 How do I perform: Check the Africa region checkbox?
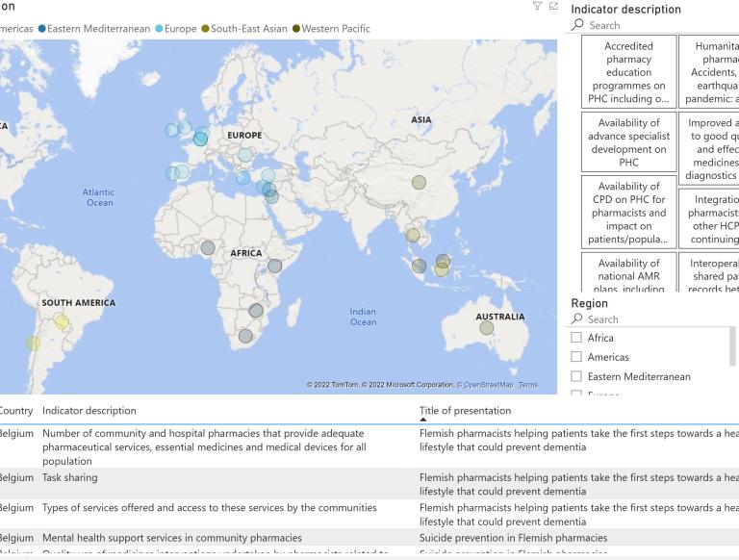(x=577, y=338)
